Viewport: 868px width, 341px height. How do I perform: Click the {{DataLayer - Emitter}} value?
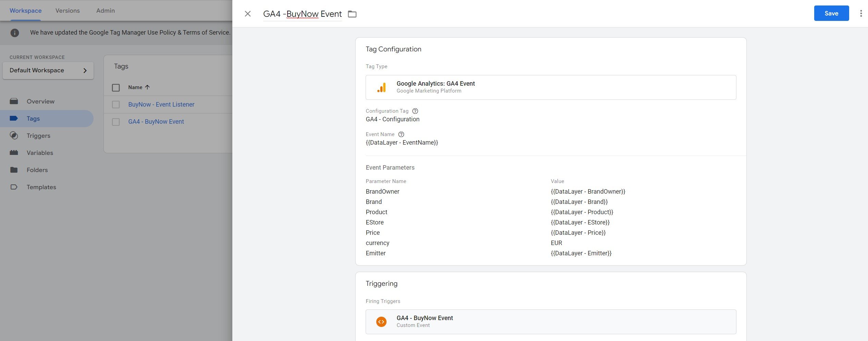pos(581,253)
